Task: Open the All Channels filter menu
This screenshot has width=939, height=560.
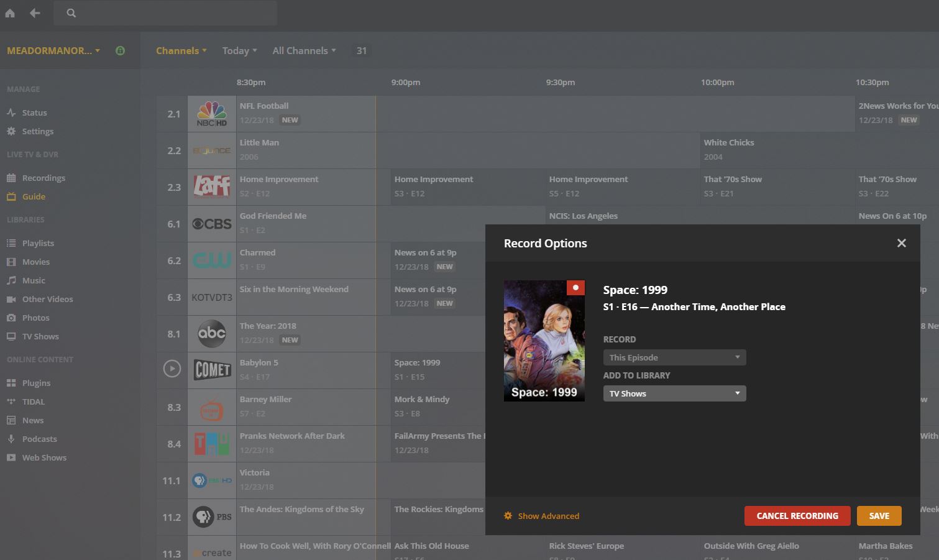Action: click(x=304, y=51)
